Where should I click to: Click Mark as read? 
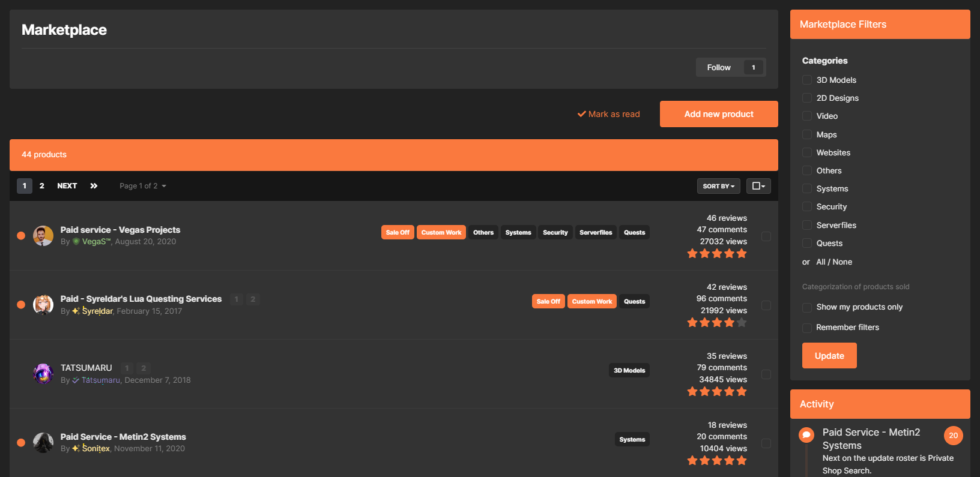point(609,114)
